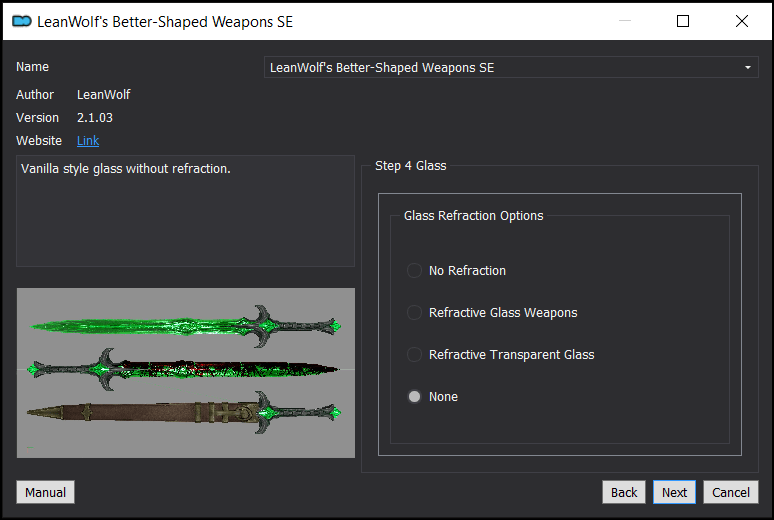Open the Website Link
The width and height of the screenshot is (774, 520).
tap(88, 141)
